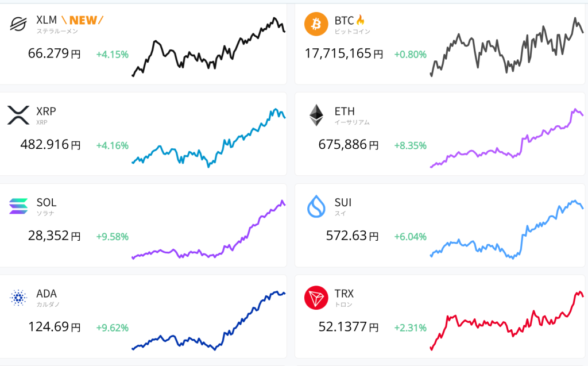
Task: Click the blue SUI droplet icon
Action: click(316, 206)
